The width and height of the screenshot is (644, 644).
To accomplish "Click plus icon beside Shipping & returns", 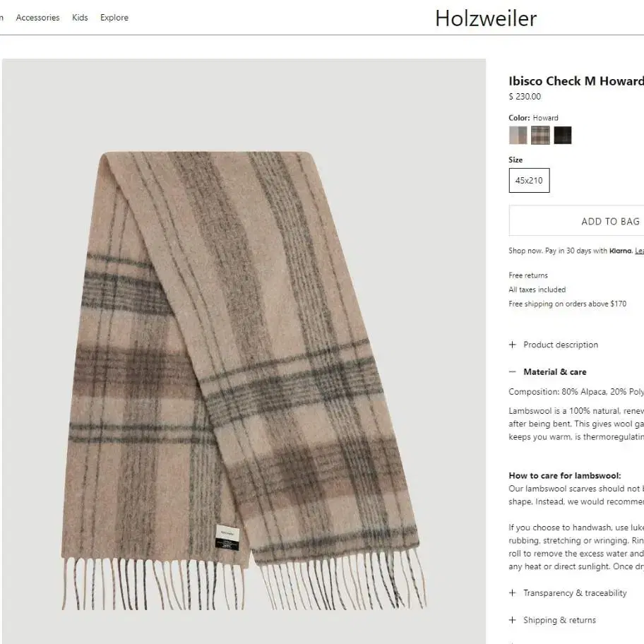I will [x=512, y=620].
